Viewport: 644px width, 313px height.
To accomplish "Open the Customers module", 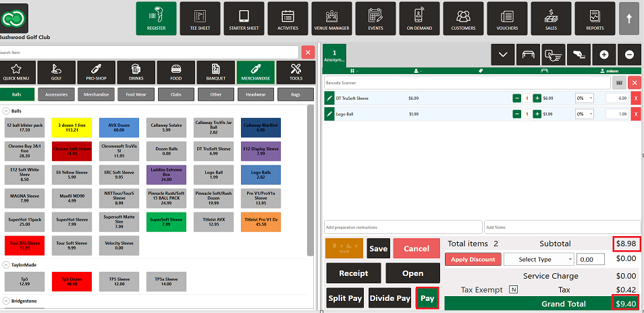I will tap(463, 18).
